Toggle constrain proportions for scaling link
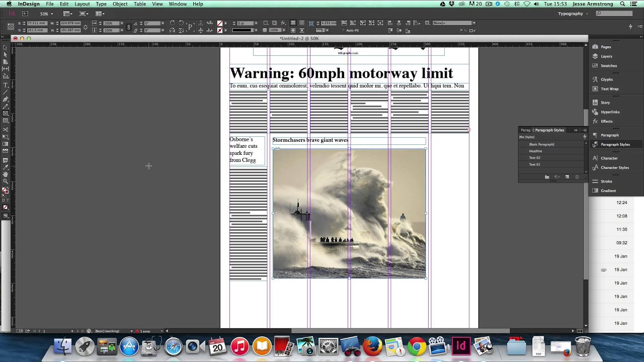Viewport: 644px width, 362px height. [x=128, y=27]
